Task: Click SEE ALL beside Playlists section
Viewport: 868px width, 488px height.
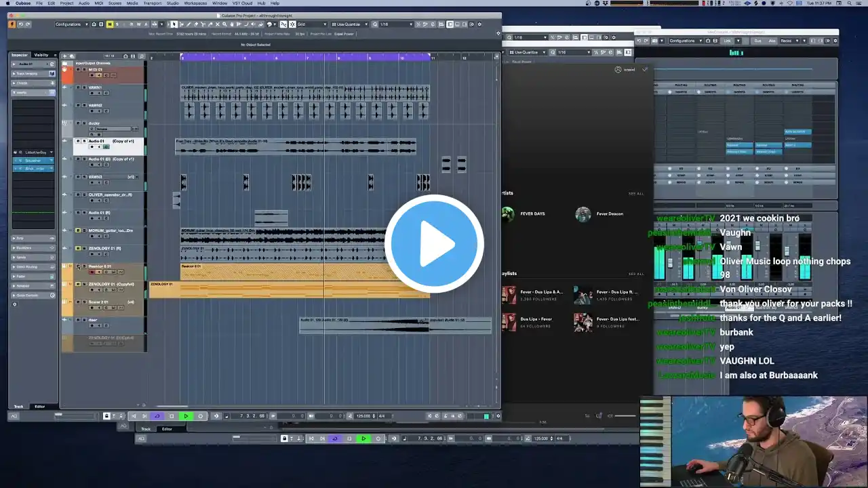Action: point(636,274)
